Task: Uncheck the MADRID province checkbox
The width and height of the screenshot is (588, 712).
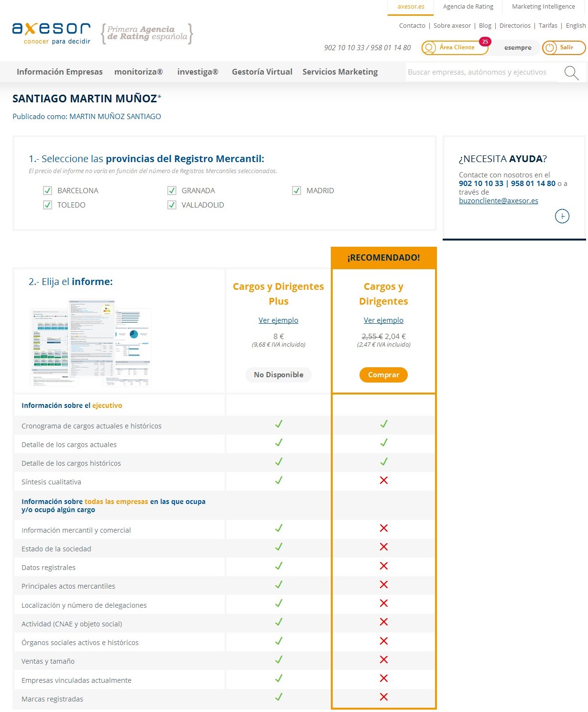Action: pyautogui.click(x=296, y=190)
